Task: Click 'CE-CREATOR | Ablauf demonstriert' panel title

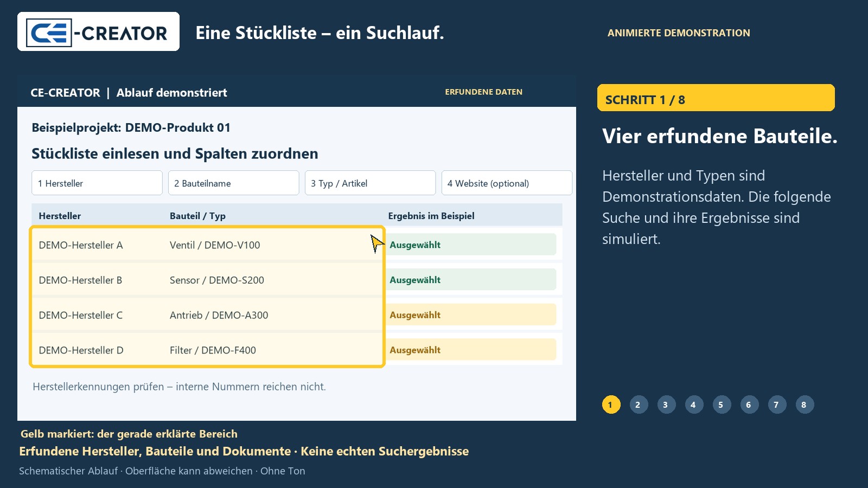Action: pos(129,93)
